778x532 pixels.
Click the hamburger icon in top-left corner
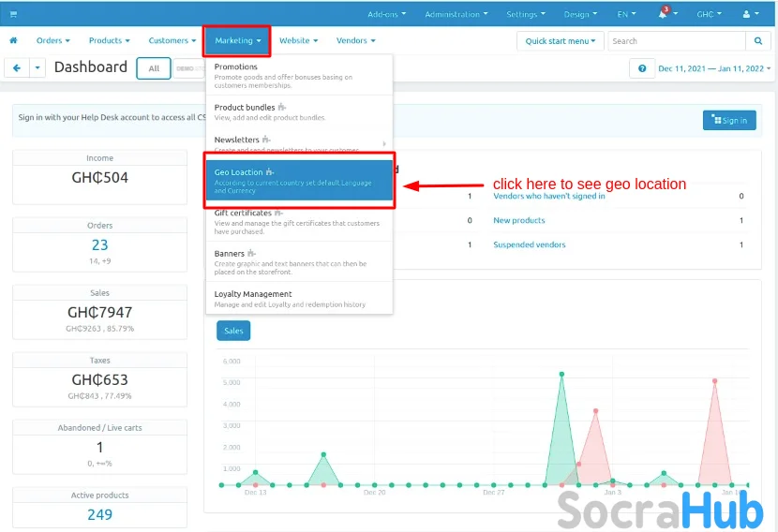coord(13,15)
